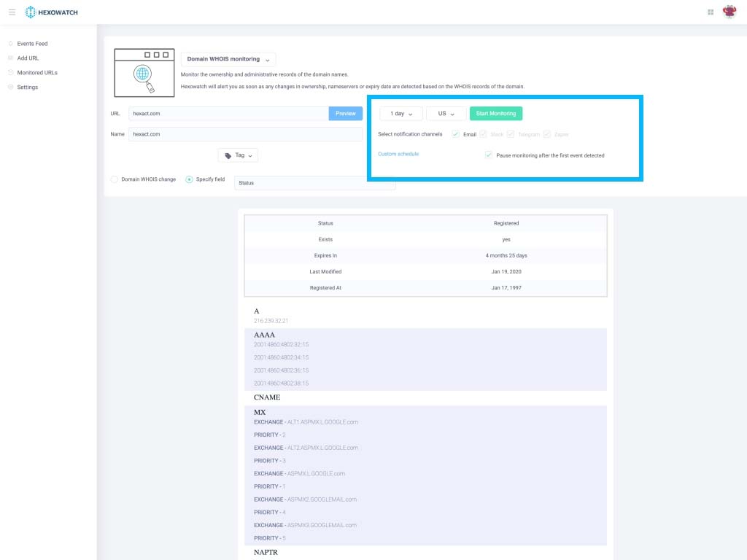
Task: Click the URL input field
Action: coord(228,113)
